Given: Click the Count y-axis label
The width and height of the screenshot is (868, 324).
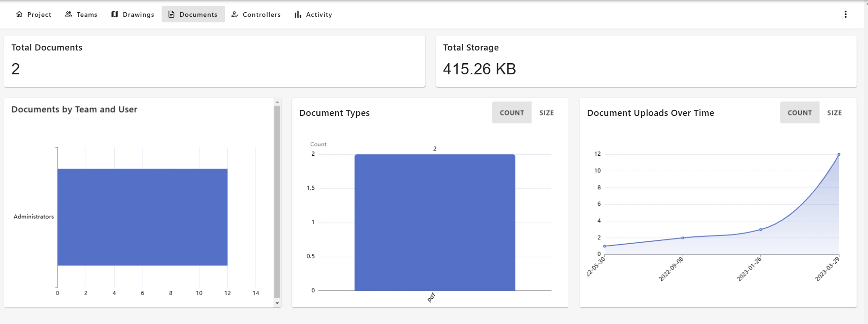Looking at the screenshot, I should pyautogui.click(x=318, y=144).
